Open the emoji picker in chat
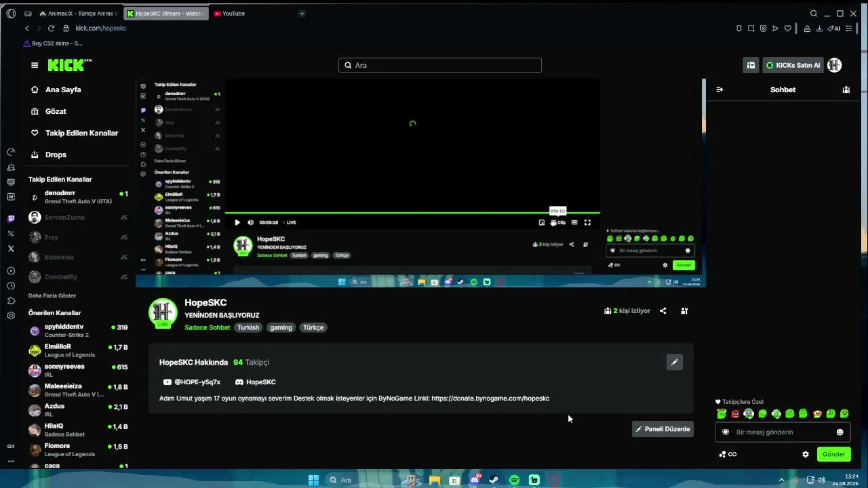868x488 pixels. coord(840,432)
